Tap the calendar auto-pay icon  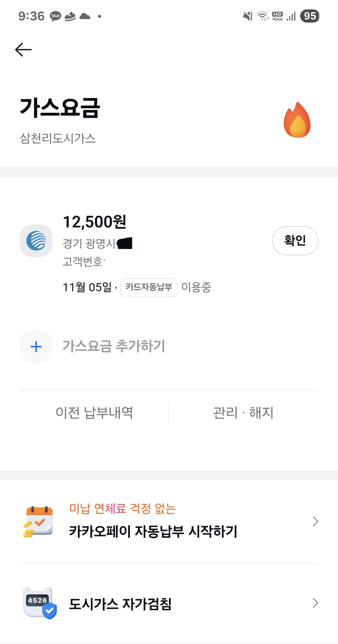pos(38,522)
